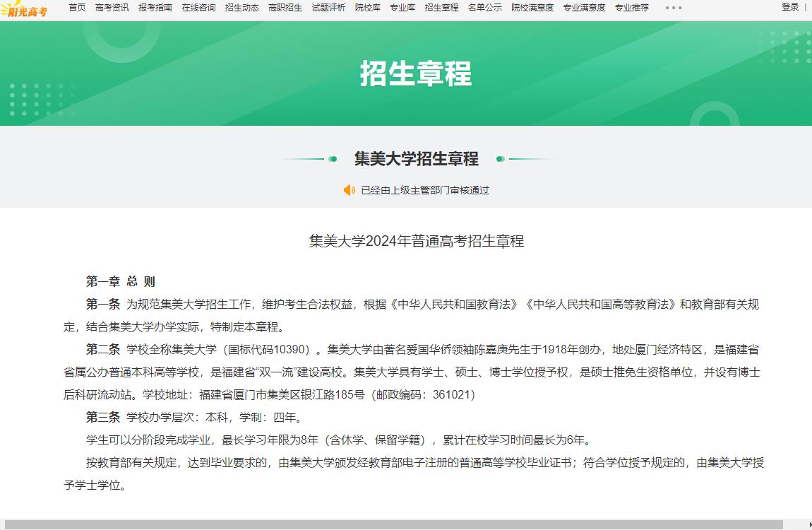Screen dimensions: 812x530
Task: Open 名单公示 navigation link
Action: [x=484, y=8]
